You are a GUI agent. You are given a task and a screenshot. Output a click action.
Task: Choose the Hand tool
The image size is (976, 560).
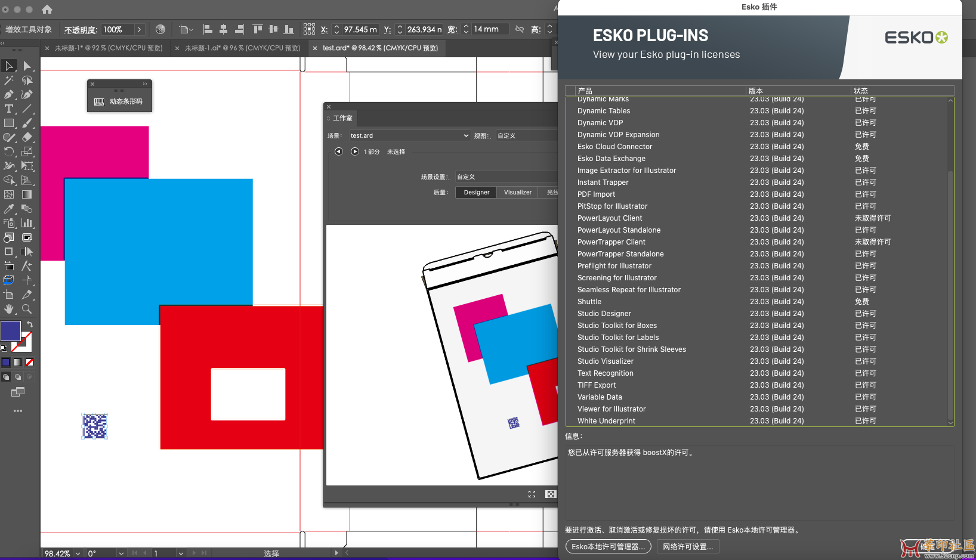point(9,309)
